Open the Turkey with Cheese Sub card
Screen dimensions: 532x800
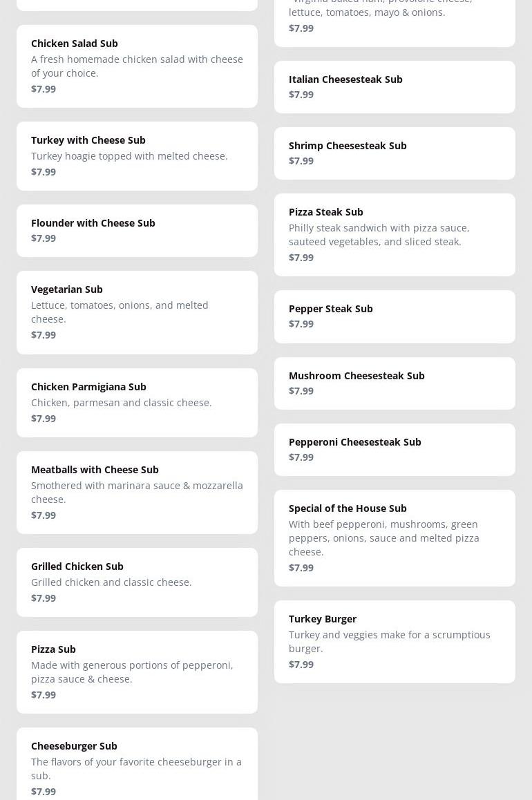tap(137, 156)
